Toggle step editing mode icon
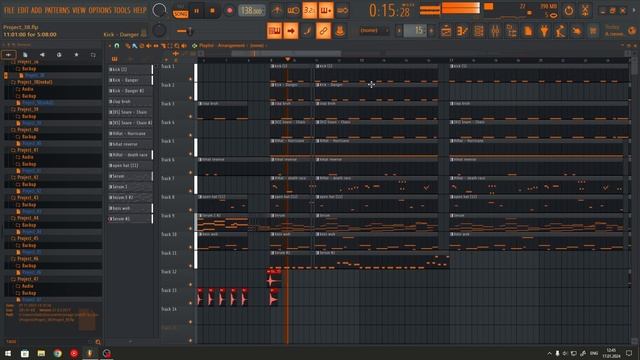The width and height of the screenshot is (640, 360). [x=307, y=31]
